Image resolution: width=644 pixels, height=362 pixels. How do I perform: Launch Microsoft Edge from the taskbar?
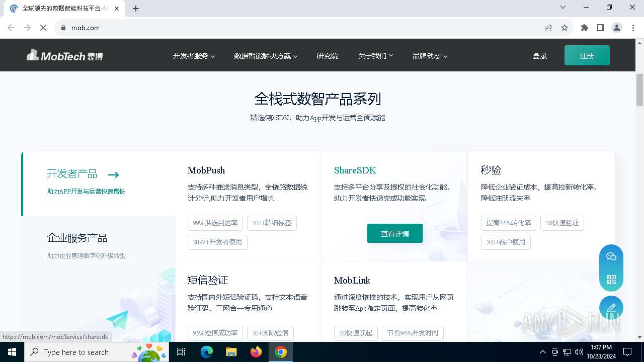[207, 352]
